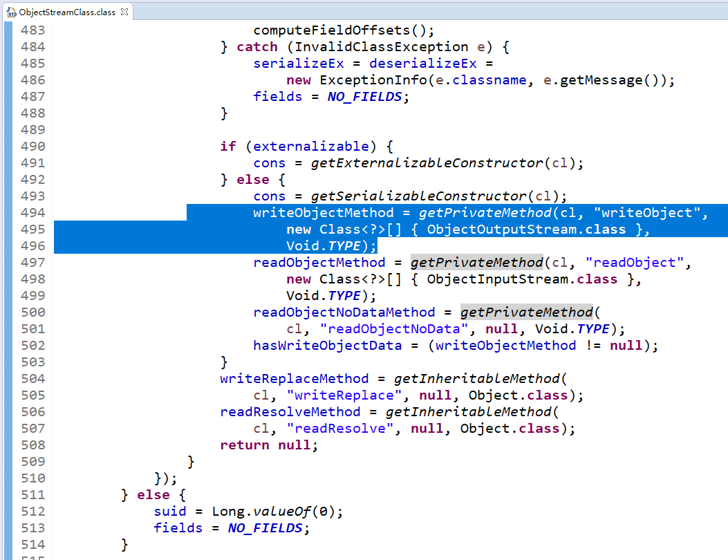
Task: Click the readResolveMethod field on line 506
Action: (290, 412)
